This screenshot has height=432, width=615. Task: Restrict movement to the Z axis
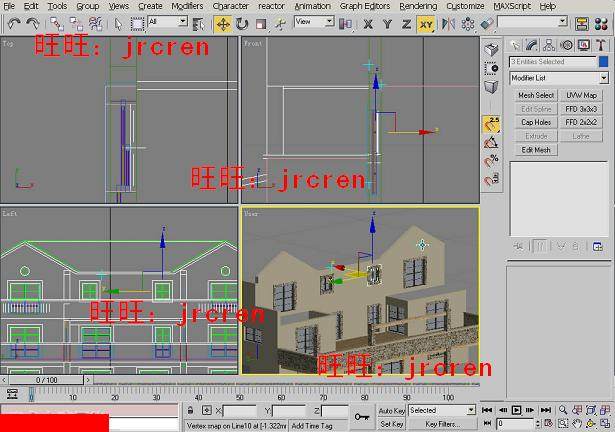(x=406, y=24)
